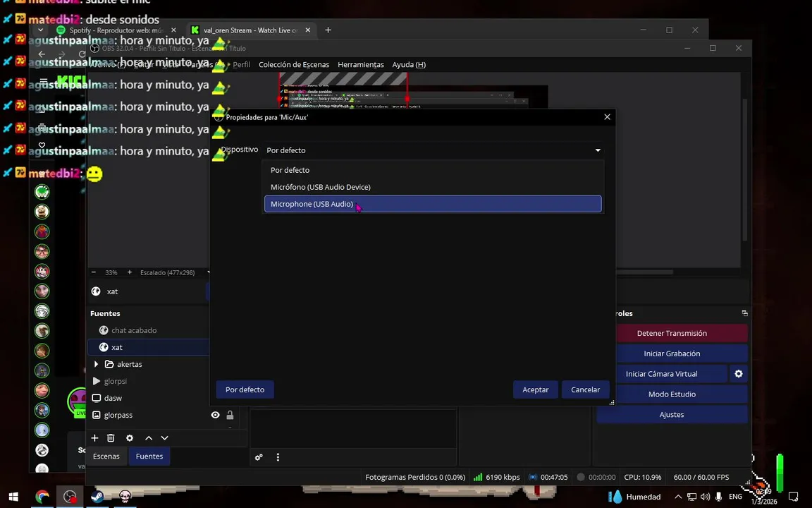Open the Ayuda menu

409,65
